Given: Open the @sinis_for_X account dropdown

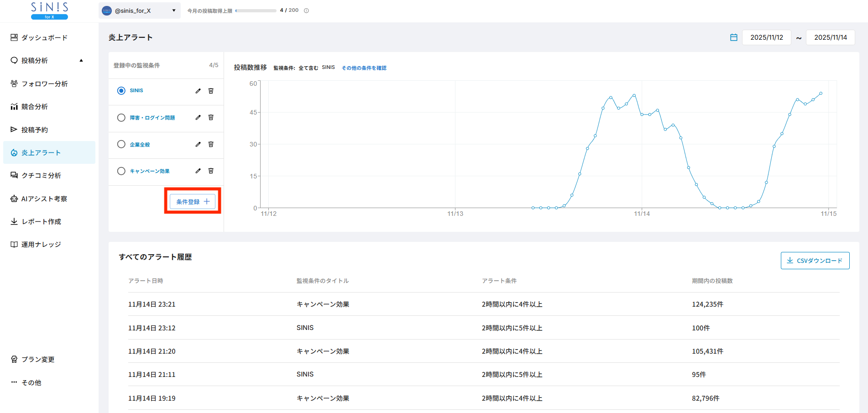Looking at the screenshot, I should (139, 10).
